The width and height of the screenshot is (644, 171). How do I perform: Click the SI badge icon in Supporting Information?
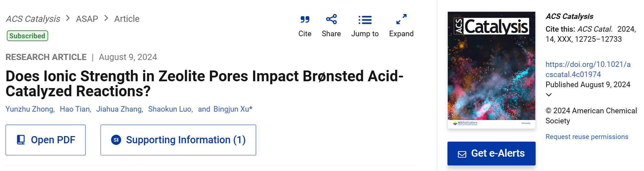(x=116, y=140)
